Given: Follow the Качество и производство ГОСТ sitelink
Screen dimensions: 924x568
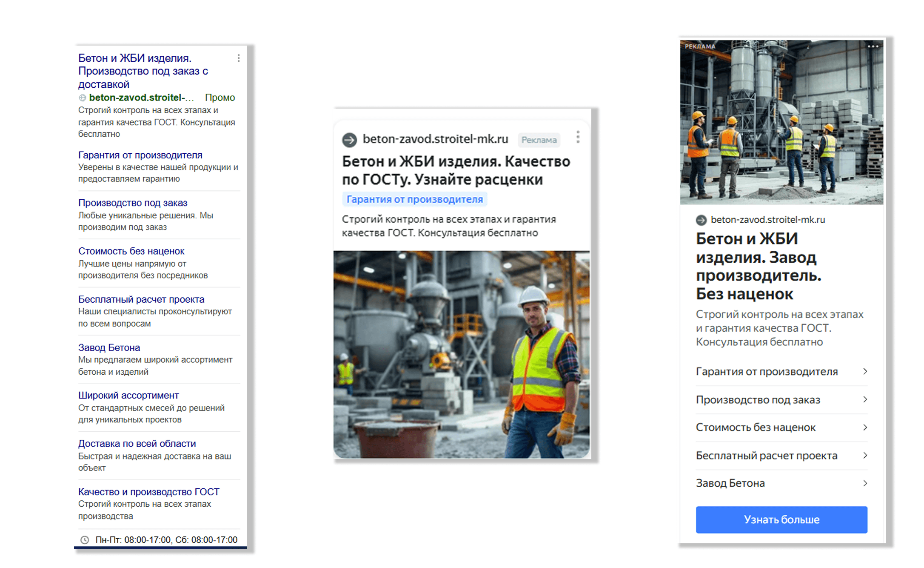Looking at the screenshot, I should [x=148, y=492].
